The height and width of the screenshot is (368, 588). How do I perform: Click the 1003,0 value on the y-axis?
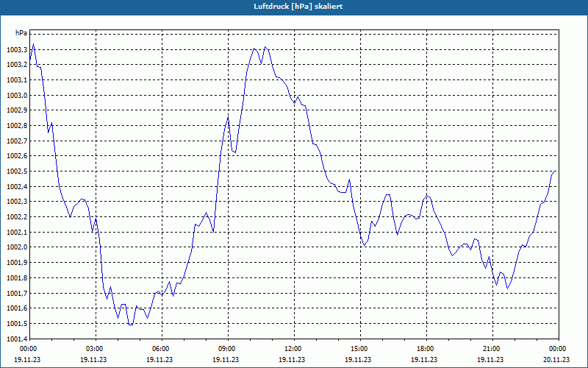[x=17, y=96]
